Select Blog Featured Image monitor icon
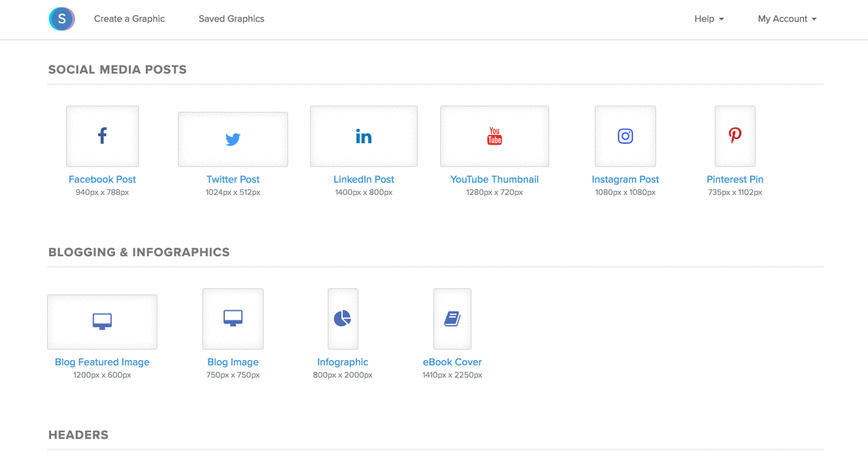Viewport: 868px width, 456px height. click(x=102, y=322)
